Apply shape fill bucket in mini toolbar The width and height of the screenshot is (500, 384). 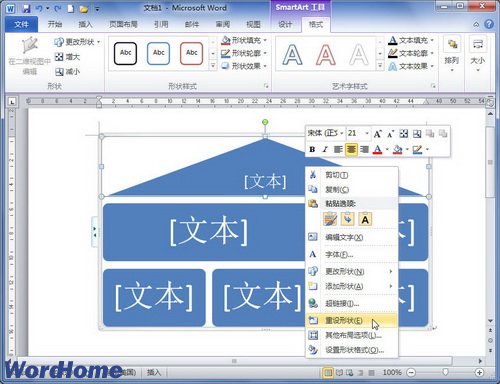[397, 149]
